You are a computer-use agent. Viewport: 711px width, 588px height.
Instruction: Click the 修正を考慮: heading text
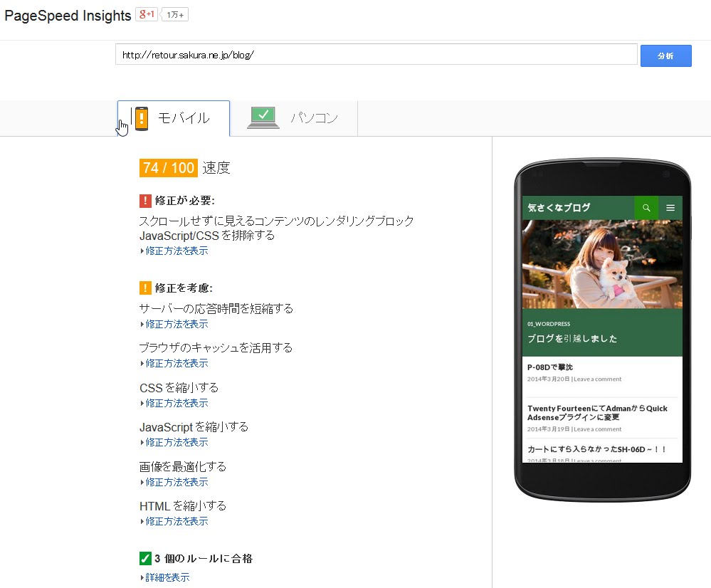click(184, 288)
